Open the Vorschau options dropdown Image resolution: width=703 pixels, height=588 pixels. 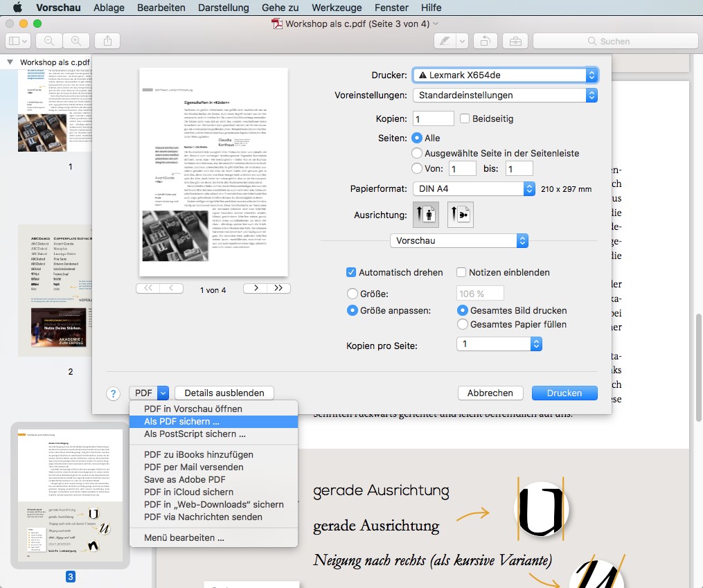(459, 240)
